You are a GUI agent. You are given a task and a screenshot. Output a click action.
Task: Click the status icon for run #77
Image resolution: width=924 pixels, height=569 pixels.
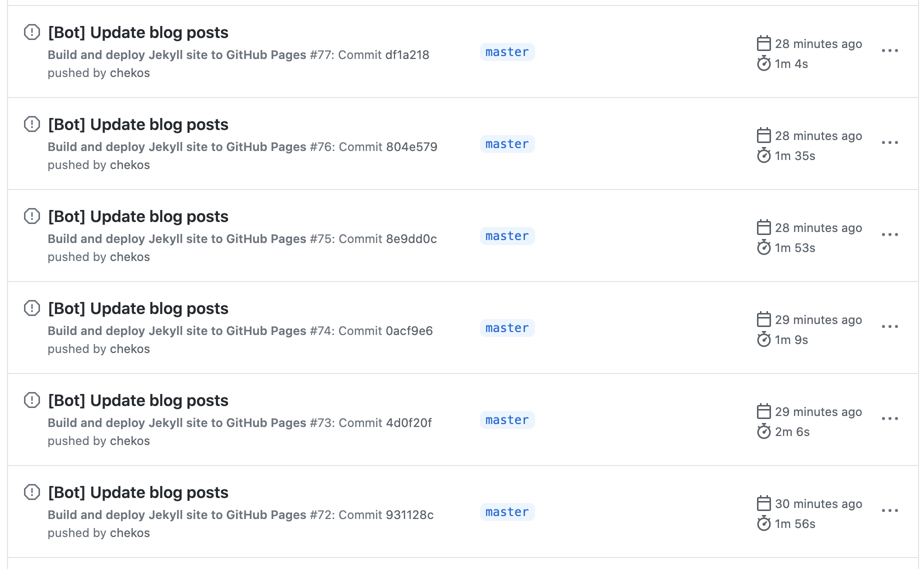coord(32,32)
